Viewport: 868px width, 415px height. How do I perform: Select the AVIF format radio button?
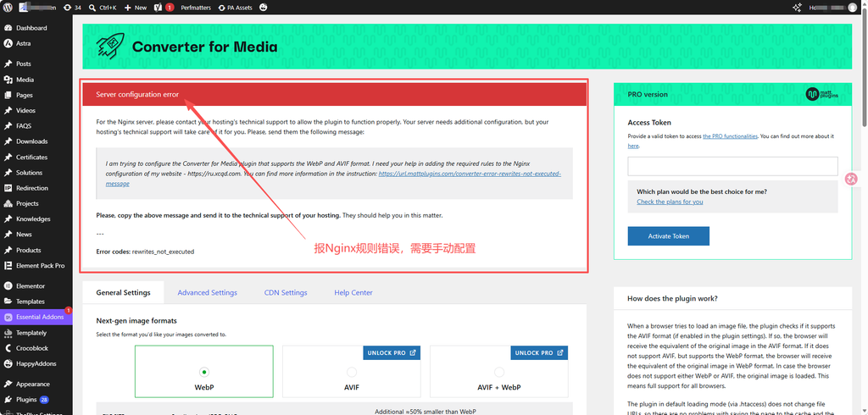[x=352, y=372]
